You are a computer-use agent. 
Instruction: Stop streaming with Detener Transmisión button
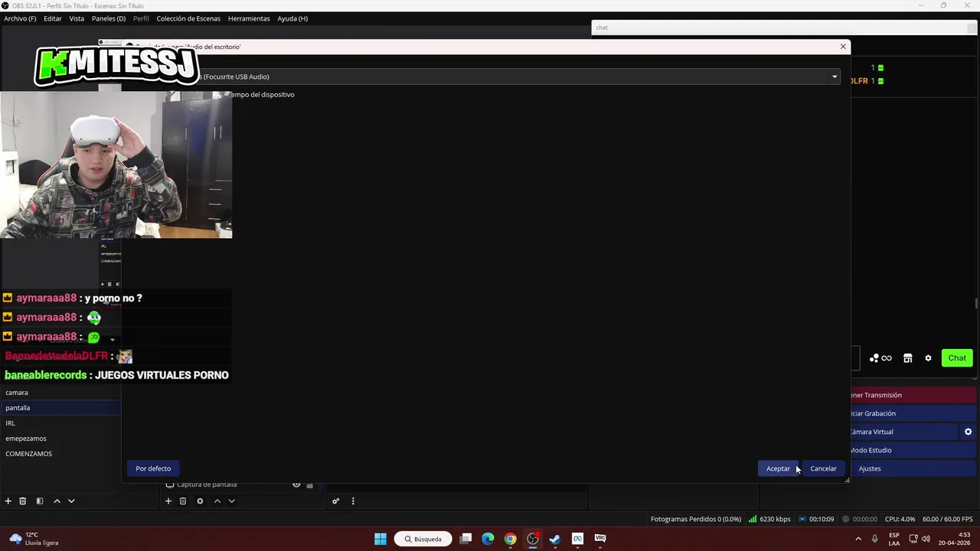click(x=914, y=395)
